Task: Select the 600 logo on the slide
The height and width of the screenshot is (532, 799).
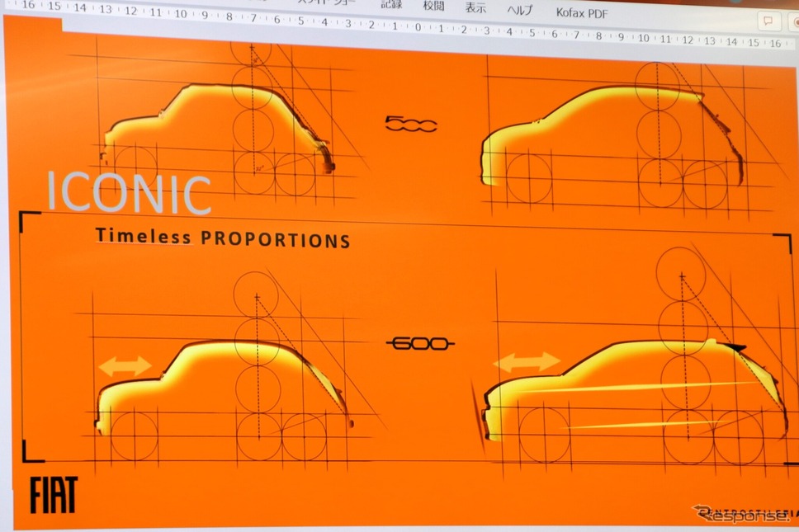Action: coord(420,344)
